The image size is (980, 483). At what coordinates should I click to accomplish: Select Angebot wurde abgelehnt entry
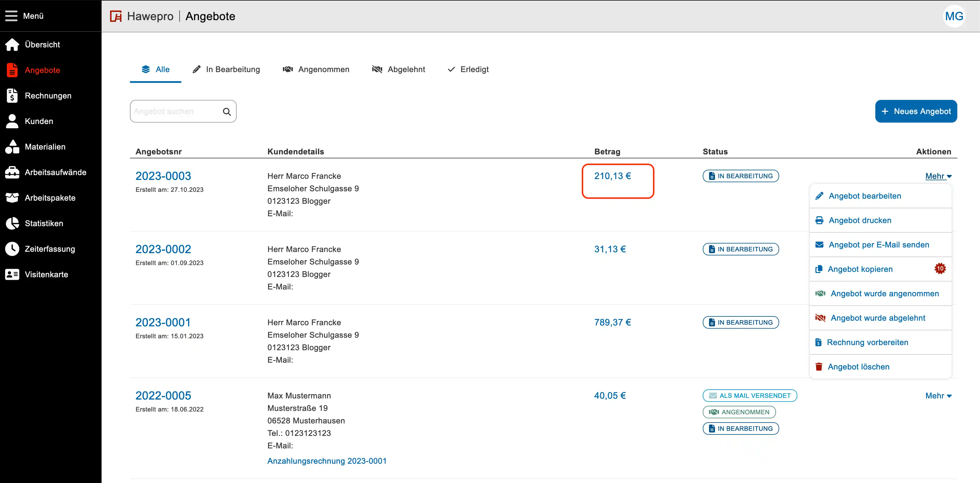point(880,318)
